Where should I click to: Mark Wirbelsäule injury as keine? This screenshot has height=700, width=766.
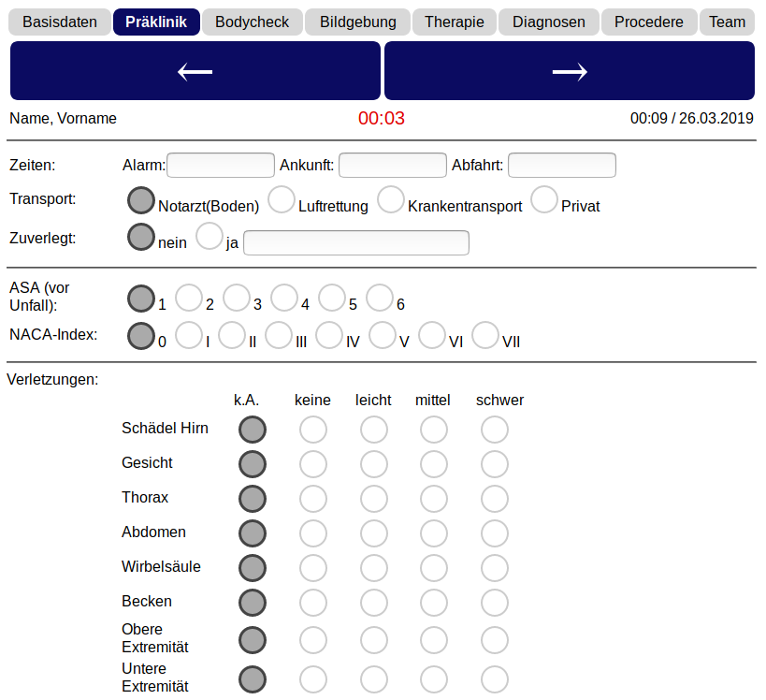[x=313, y=568]
